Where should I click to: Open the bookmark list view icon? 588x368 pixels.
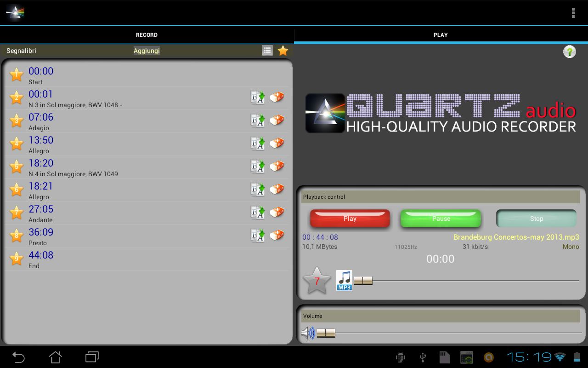tap(267, 51)
